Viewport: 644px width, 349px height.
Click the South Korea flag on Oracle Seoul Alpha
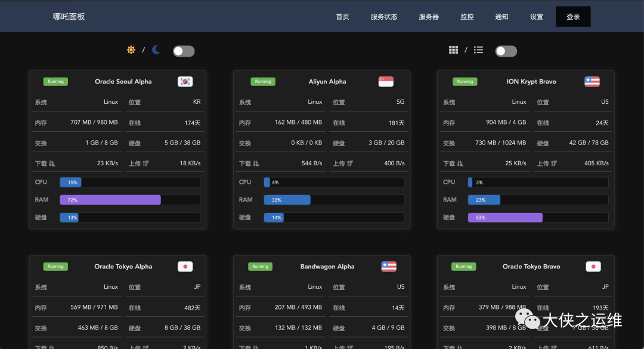(x=185, y=81)
